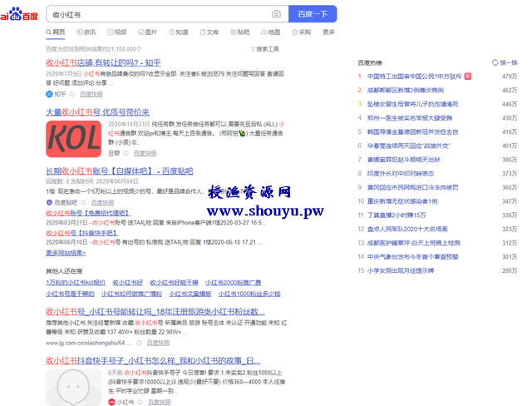This screenshot has width=532, height=406.
Task: Open 搜索工具 filter options
Action: 265,49
